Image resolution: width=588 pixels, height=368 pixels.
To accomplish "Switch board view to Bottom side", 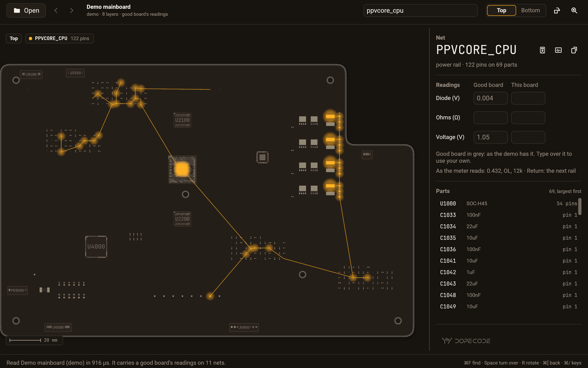I will coord(530,10).
